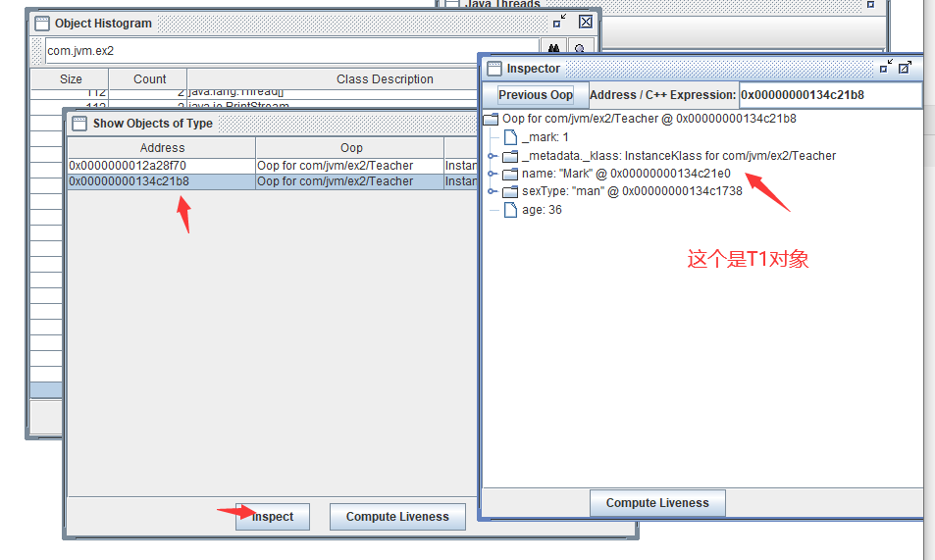Click the root Oop folder icon in Inspector

click(491, 119)
